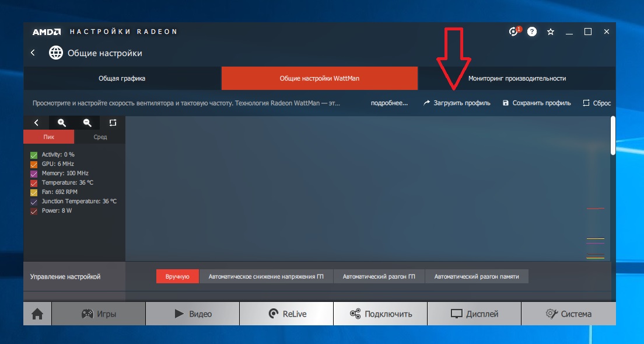
Task: Open the ReLive section
Action: tap(286, 314)
